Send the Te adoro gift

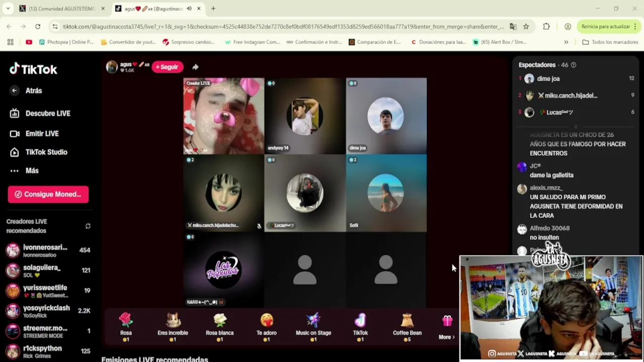267,327
